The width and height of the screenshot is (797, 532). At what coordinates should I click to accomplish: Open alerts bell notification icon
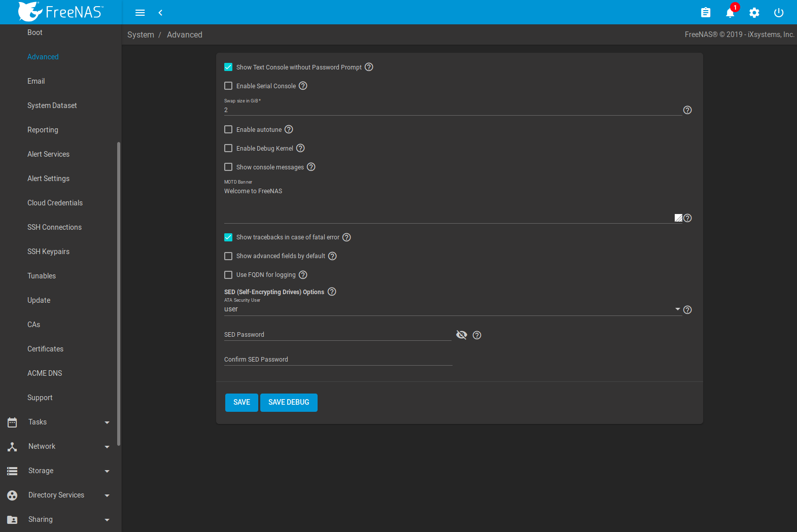[x=730, y=13]
